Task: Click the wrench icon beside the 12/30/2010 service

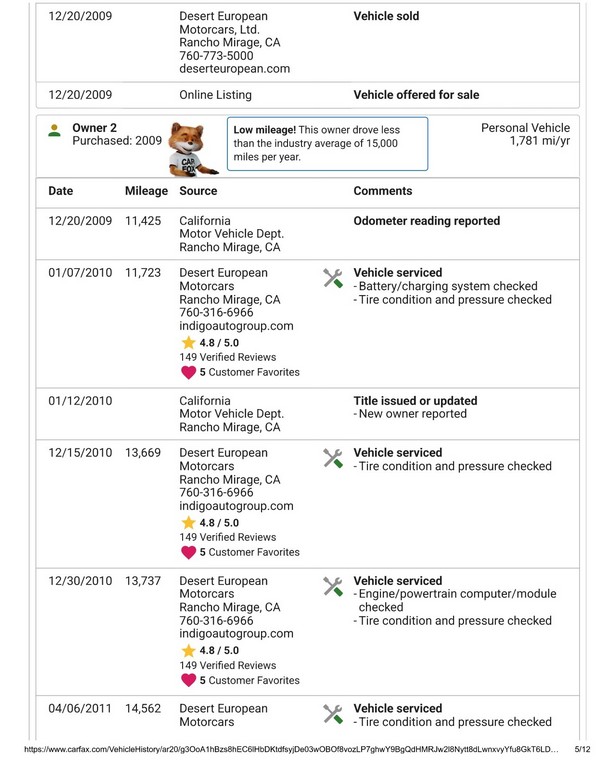Action: coord(334,587)
